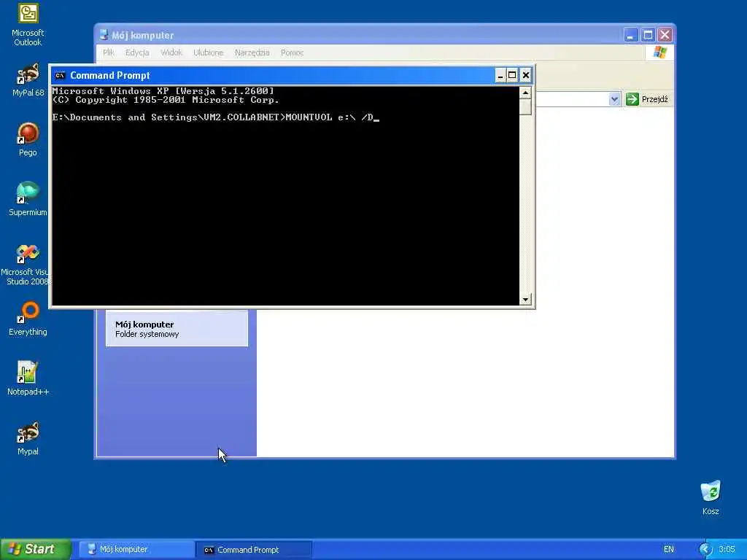Select the Microsoft Visual Studio 2008 shortcut

tap(26, 265)
